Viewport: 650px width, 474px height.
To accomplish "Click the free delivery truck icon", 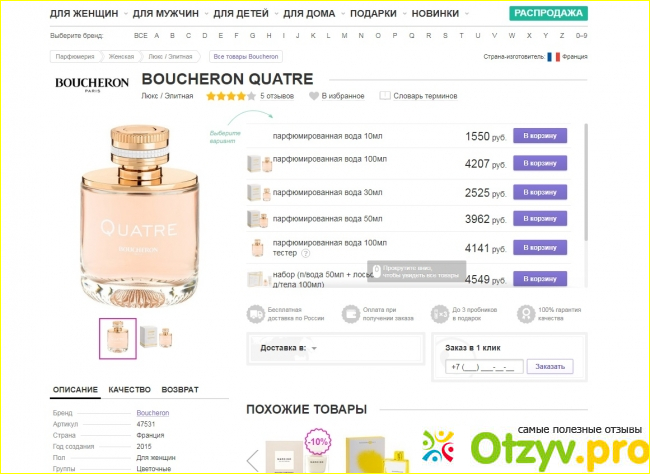I will 255,314.
